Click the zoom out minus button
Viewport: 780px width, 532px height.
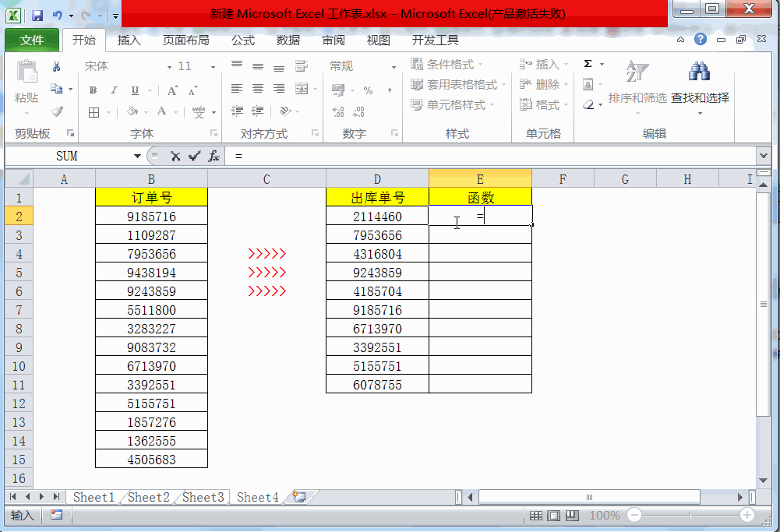[634, 515]
